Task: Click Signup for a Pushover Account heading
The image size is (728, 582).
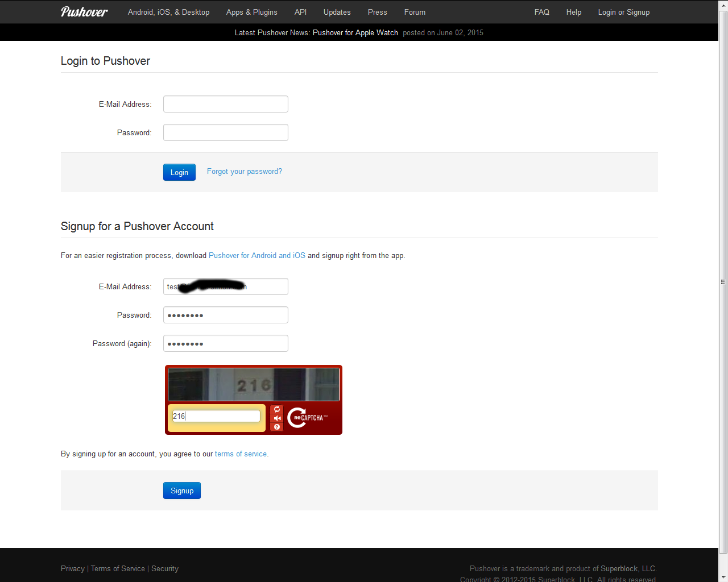Action: pos(137,226)
